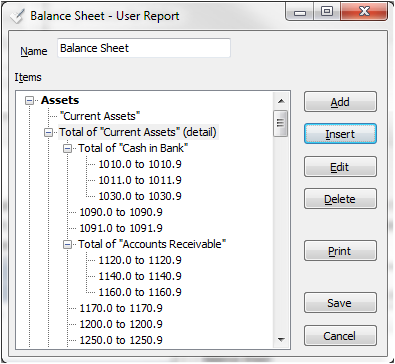This screenshot has height=364, width=395.
Task: Maximize the Balance Sheet window
Action: coord(327,12)
